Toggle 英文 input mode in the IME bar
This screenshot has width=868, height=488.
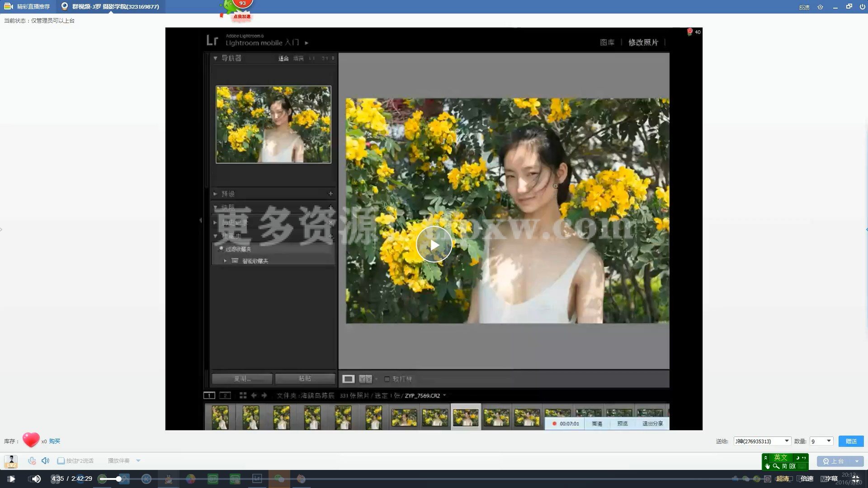(780, 457)
